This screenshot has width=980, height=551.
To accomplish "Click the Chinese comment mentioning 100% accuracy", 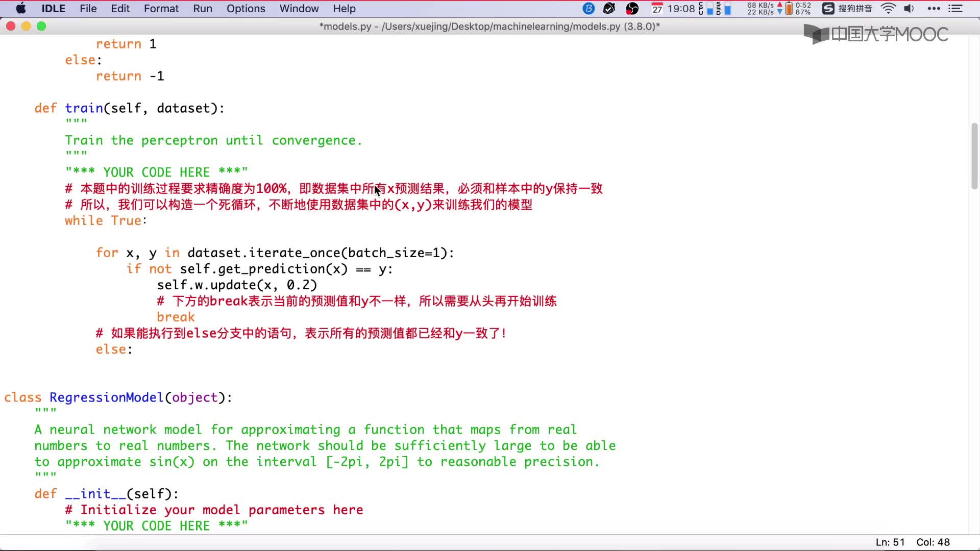I will pyautogui.click(x=334, y=189).
